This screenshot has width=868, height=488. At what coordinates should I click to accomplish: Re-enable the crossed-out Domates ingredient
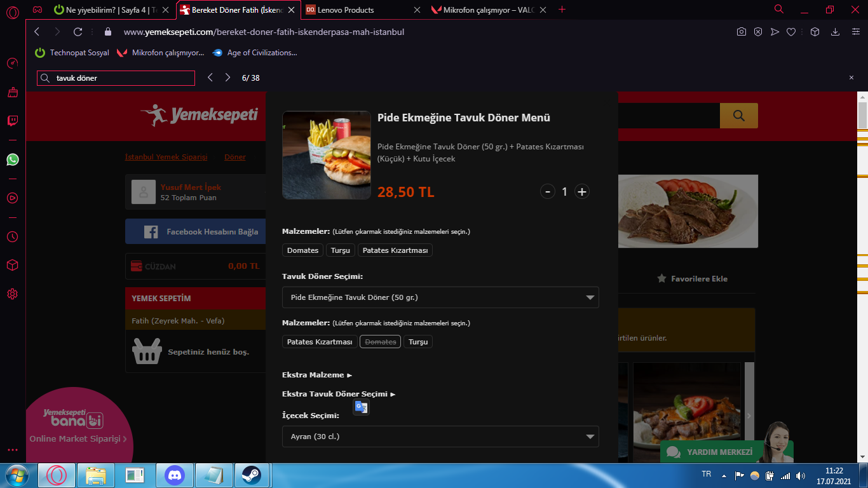point(380,342)
